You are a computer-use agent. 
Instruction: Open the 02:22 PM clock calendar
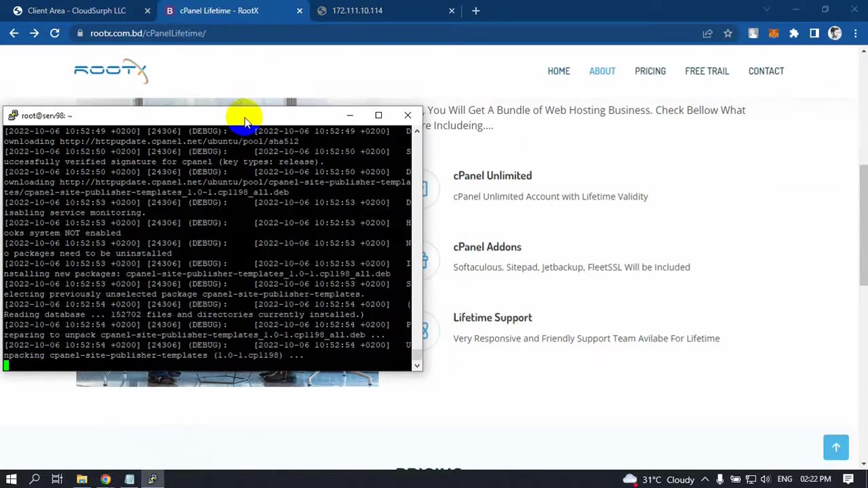(816, 479)
